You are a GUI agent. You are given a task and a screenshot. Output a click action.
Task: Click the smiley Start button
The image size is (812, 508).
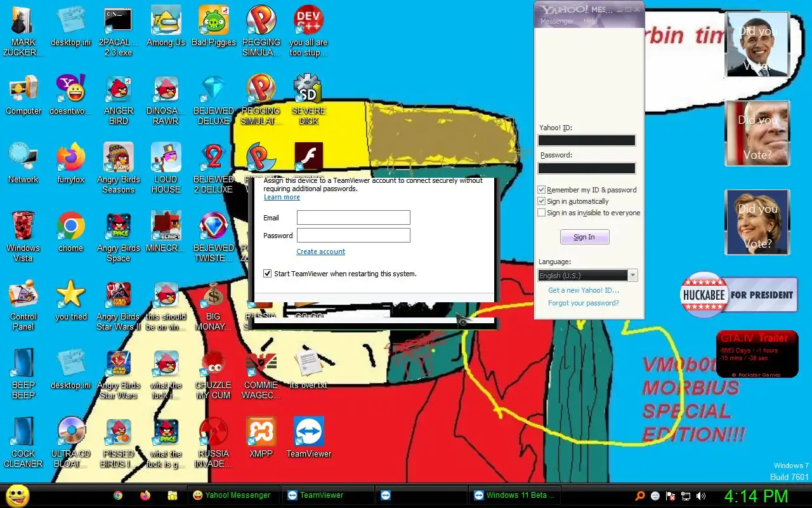(18, 495)
